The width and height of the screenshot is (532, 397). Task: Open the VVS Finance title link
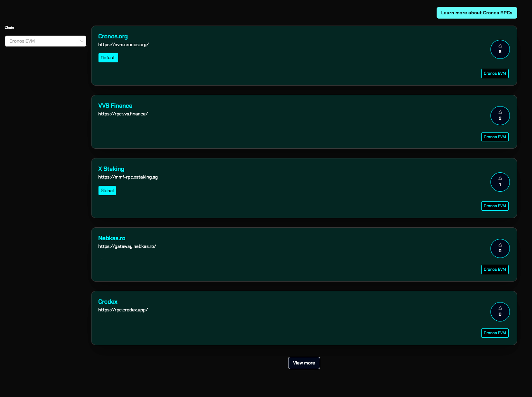115,106
